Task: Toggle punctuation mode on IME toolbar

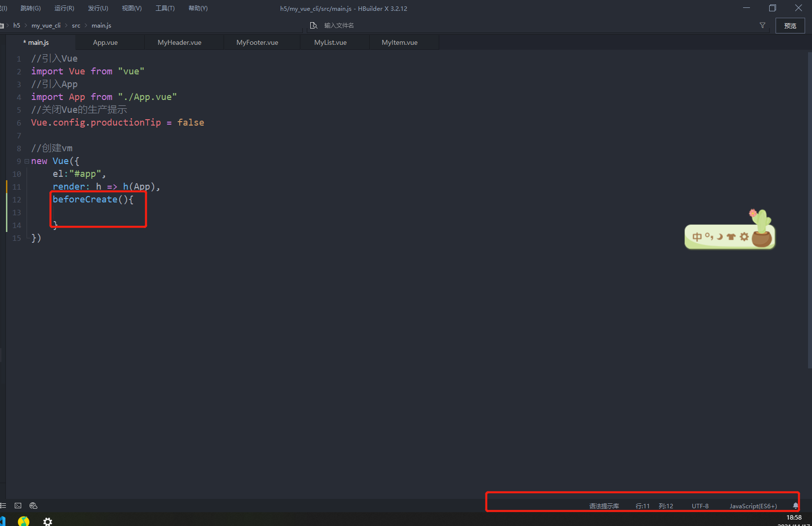Action: tap(709, 237)
